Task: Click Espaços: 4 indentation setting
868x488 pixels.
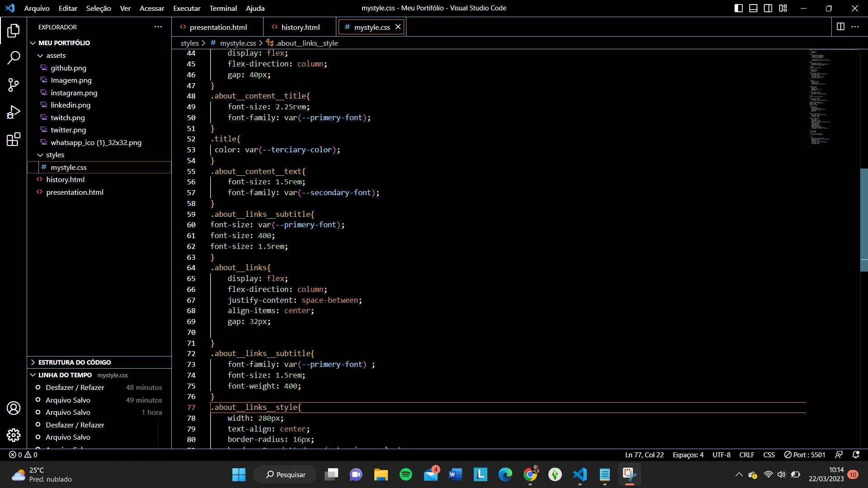Action: tap(688, 455)
